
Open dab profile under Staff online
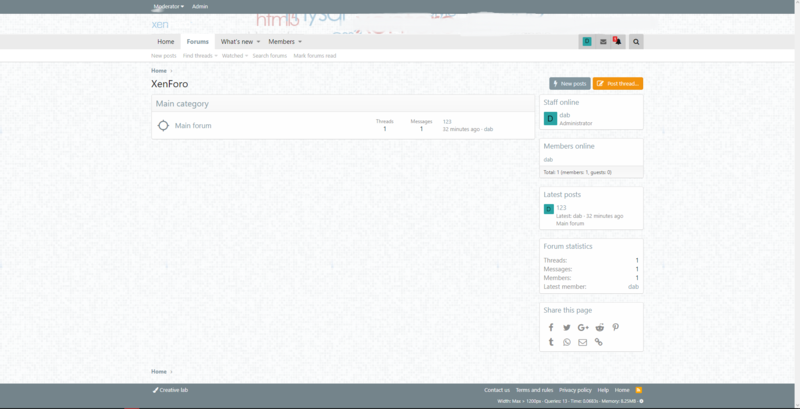click(565, 115)
